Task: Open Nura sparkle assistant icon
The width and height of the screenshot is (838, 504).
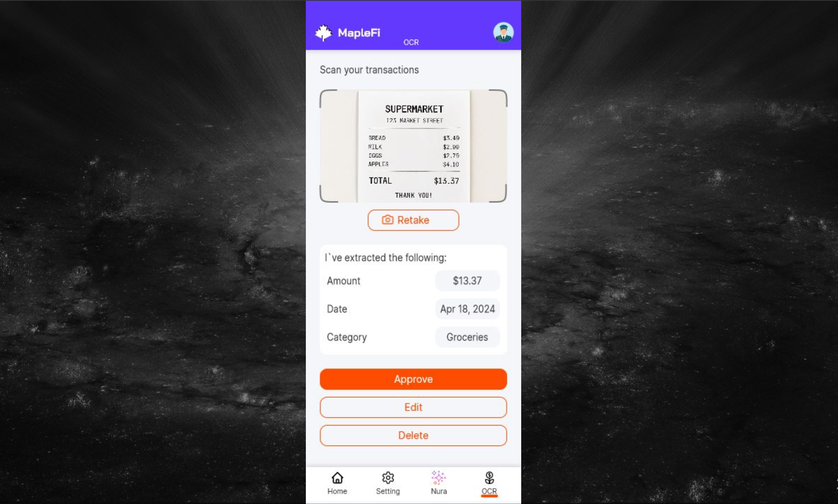Action: pos(438,477)
